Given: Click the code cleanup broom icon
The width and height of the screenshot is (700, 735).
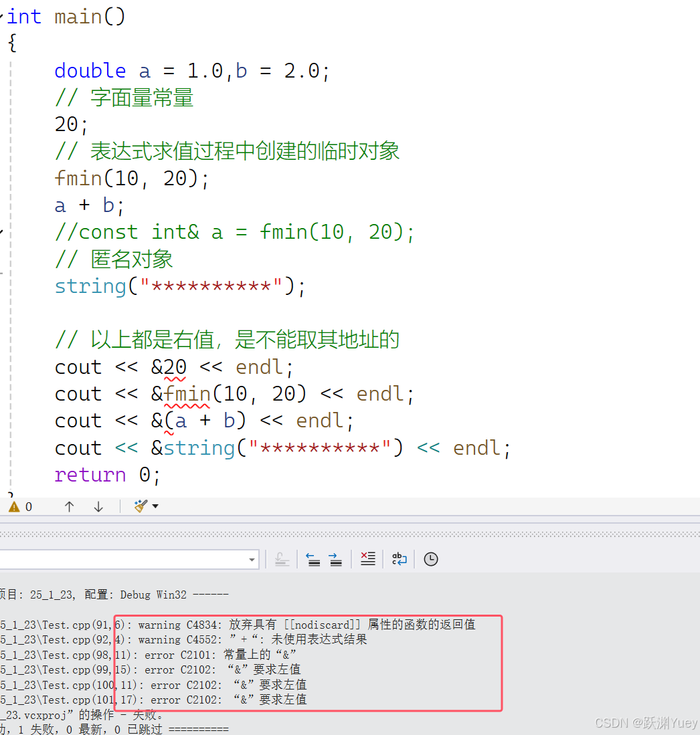Looking at the screenshot, I should 141,506.
